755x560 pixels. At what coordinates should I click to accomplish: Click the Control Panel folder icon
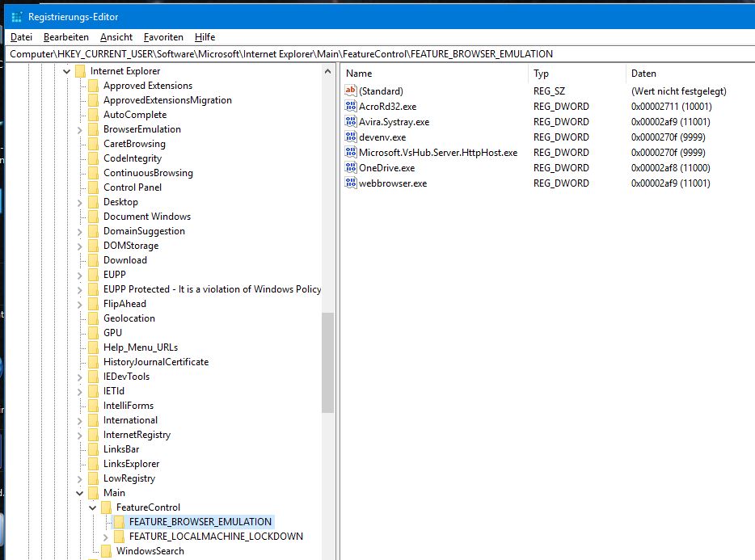point(94,187)
